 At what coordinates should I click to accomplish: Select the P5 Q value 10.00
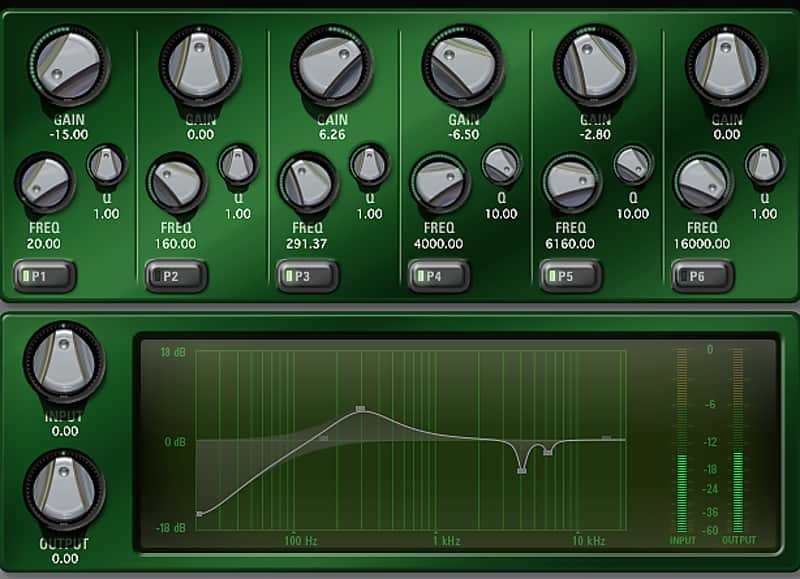pyautogui.click(x=633, y=214)
